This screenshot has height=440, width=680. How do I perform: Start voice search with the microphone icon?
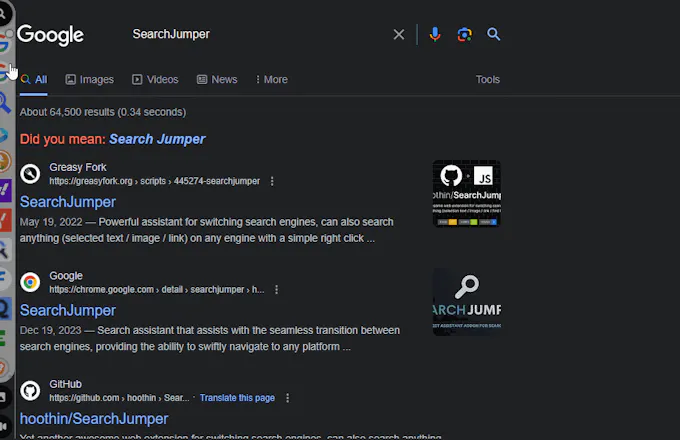pyautogui.click(x=435, y=34)
